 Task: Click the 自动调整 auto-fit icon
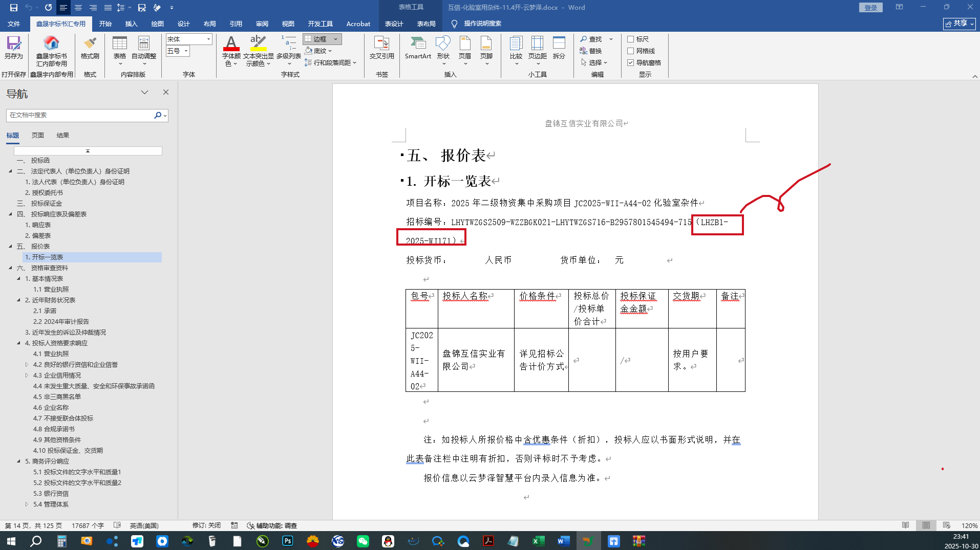(144, 50)
